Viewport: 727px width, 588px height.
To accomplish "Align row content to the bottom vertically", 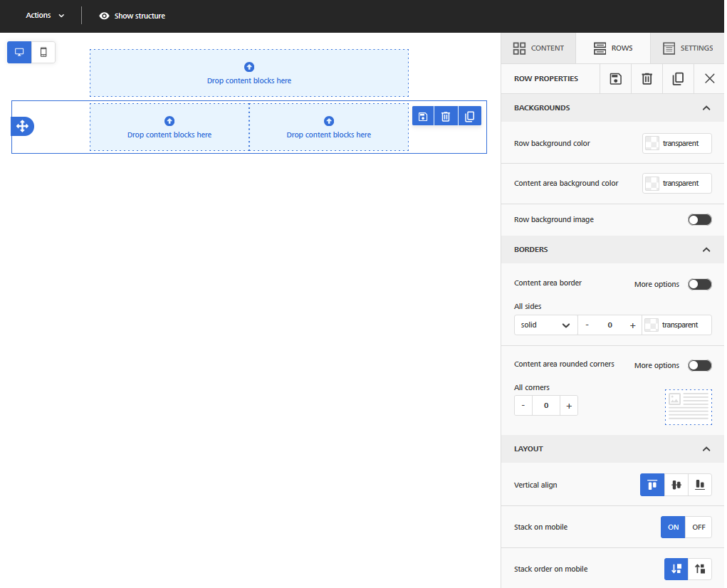I will pyautogui.click(x=700, y=485).
